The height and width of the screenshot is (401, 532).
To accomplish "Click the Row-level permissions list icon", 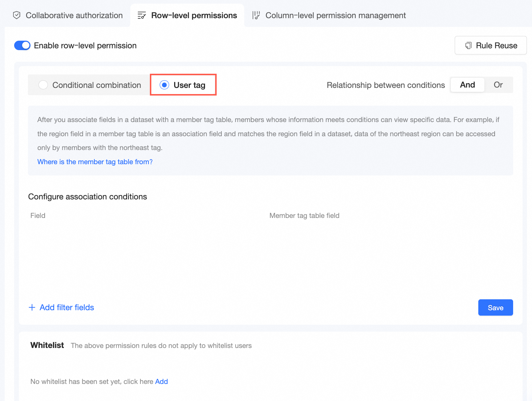I will point(142,15).
